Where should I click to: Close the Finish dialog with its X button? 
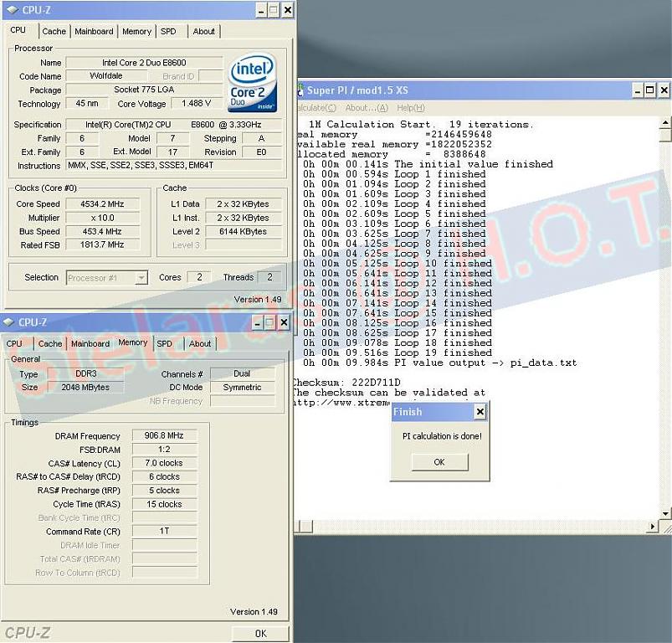click(x=480, y=412)
